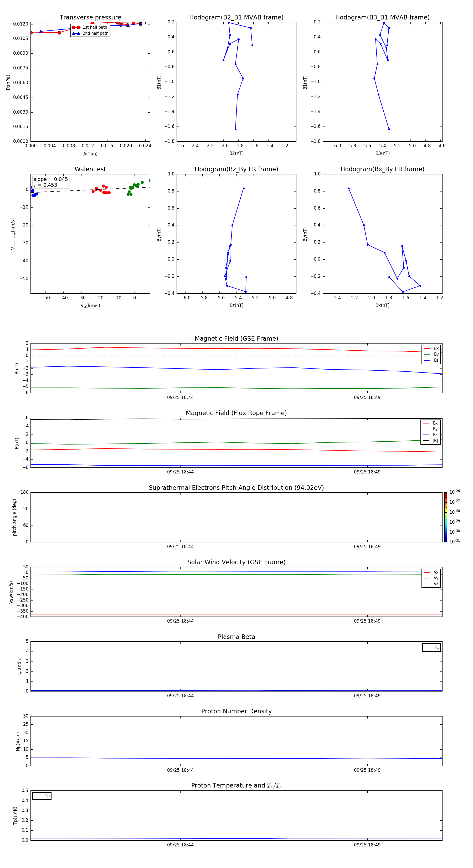Click the 180 tick on pitch angle axis

(25, 492)
